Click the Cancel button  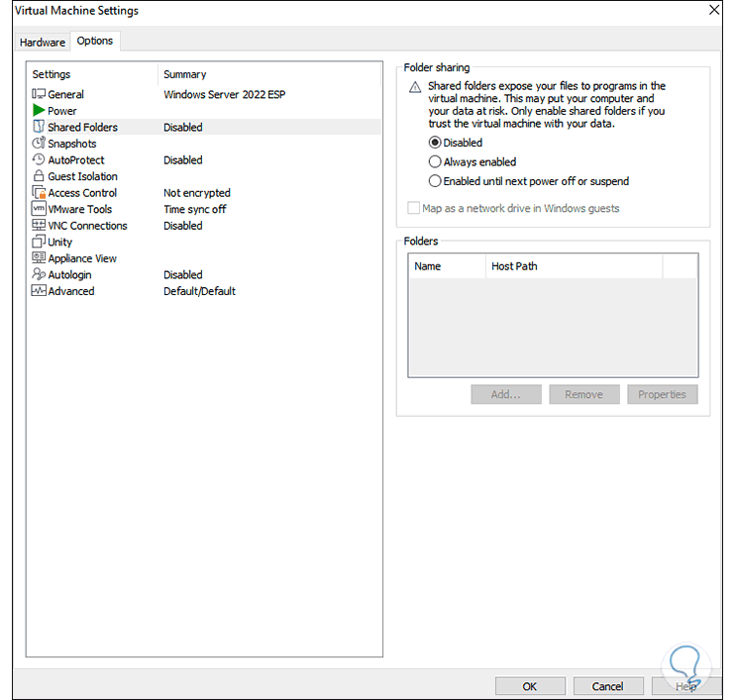[607, 686]
